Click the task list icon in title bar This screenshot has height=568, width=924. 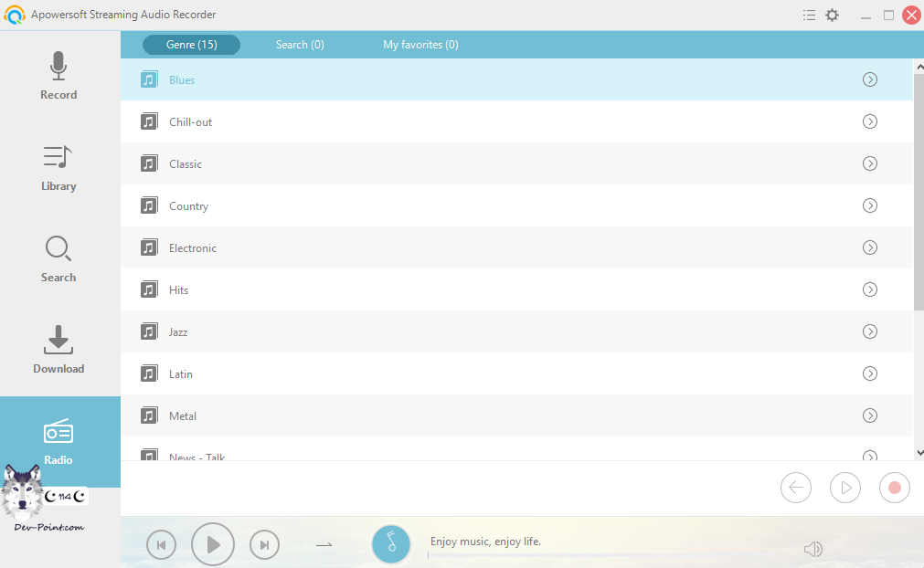[809, 16]
